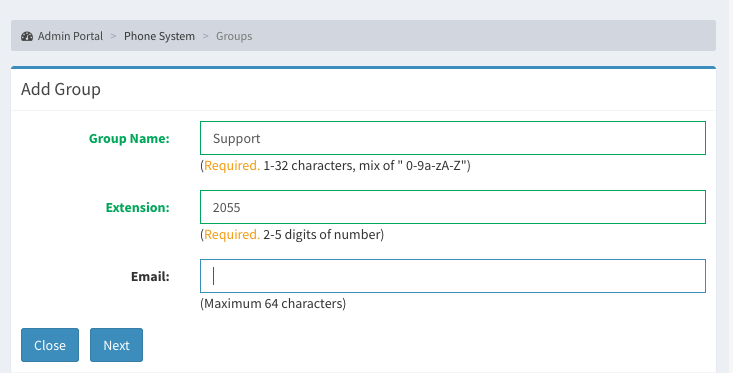This screenshot has width=733, height=373.
Task: Click the 'Maximum 64 characters' hint
Action: tap(273, 303)
